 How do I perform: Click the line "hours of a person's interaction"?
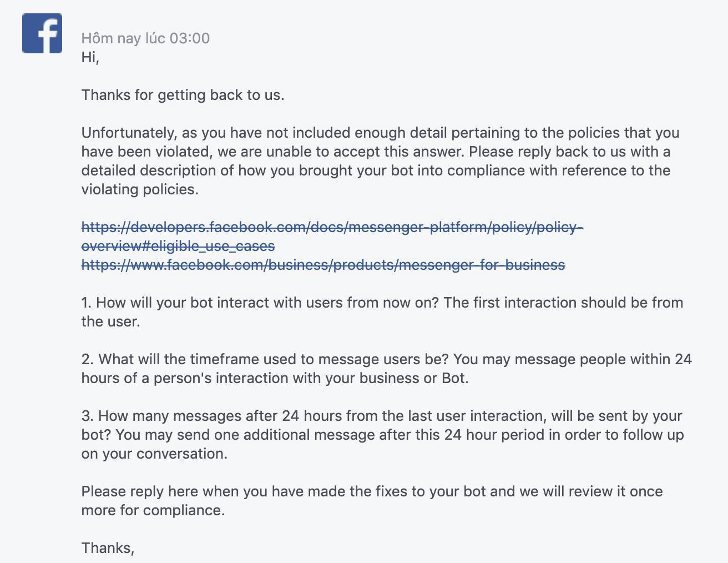(x=275, y=378)
